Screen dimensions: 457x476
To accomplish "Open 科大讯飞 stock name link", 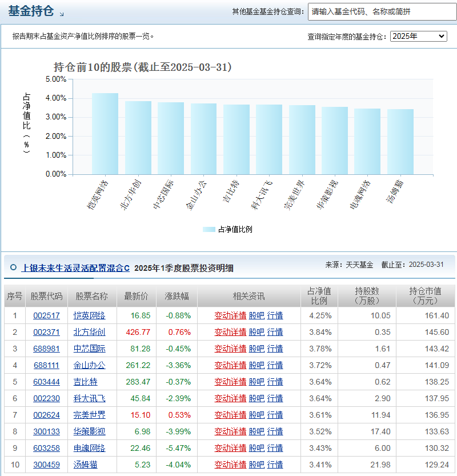I will click(89, 398).
